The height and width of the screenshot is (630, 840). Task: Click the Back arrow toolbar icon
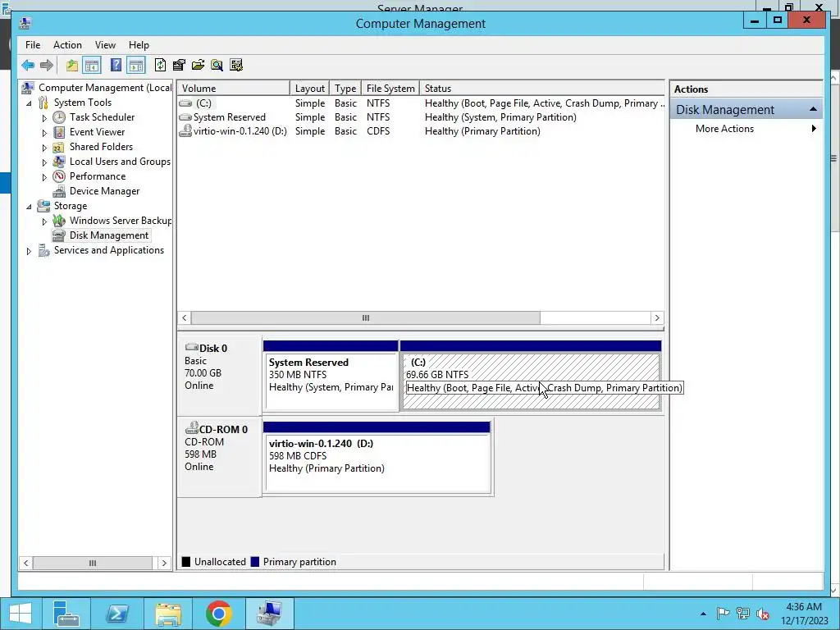click(28, 66)
